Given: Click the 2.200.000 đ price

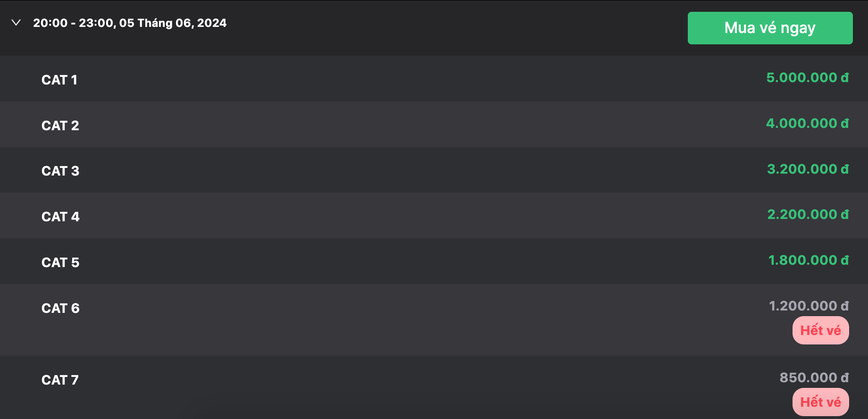Looking at the screenshot, I should (x=808, y=214).
